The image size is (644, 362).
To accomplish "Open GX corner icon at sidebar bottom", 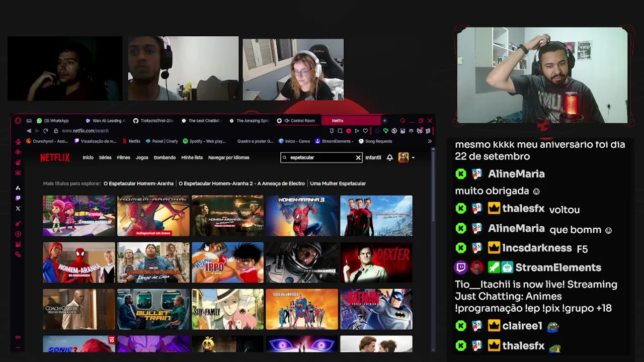I will [18, 337].
